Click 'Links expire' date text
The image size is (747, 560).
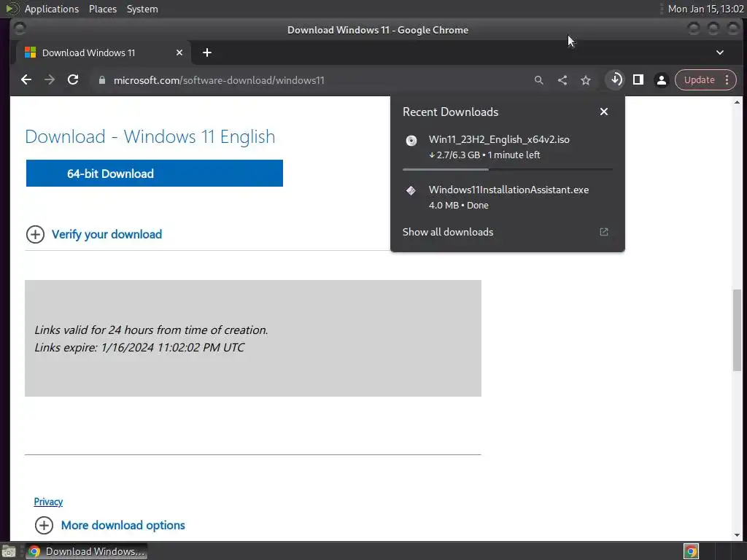click(139, 348)
